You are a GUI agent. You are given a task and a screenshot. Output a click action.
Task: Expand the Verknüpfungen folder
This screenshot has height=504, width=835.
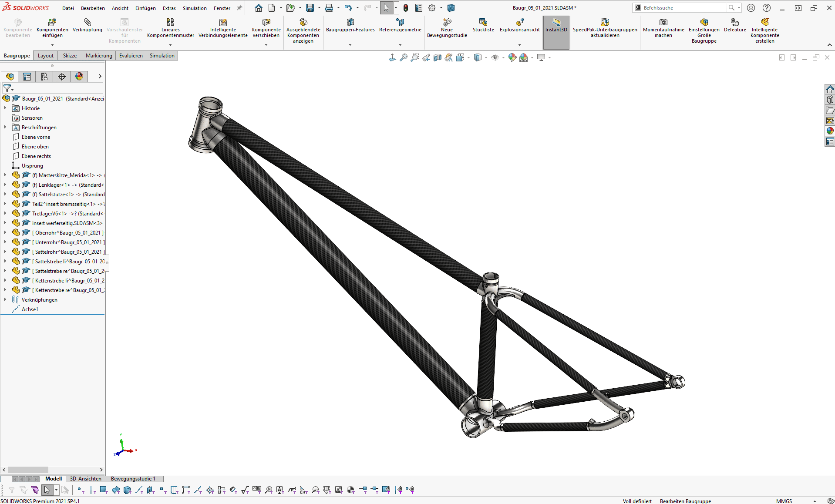tap(5, 300)
